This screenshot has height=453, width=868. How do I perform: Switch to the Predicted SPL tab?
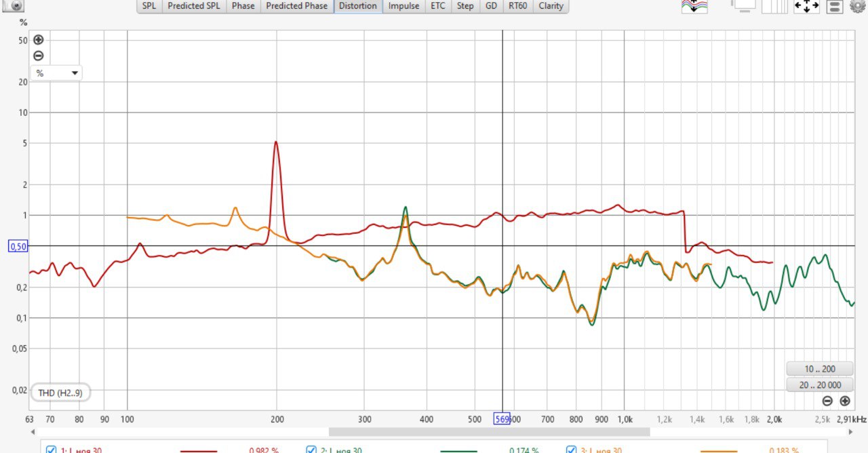pos(194,6)
